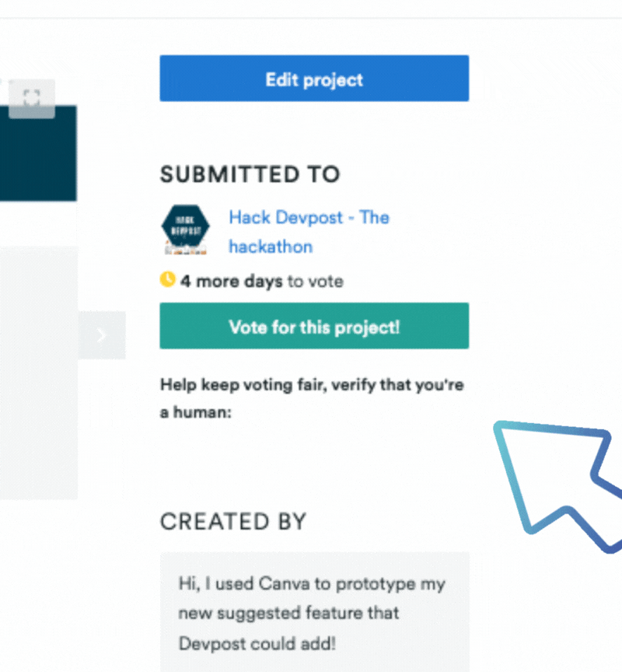Click the yellow clock countdown icon
Viewport: 622px width, 672px height.
click(x=167, y=280)
